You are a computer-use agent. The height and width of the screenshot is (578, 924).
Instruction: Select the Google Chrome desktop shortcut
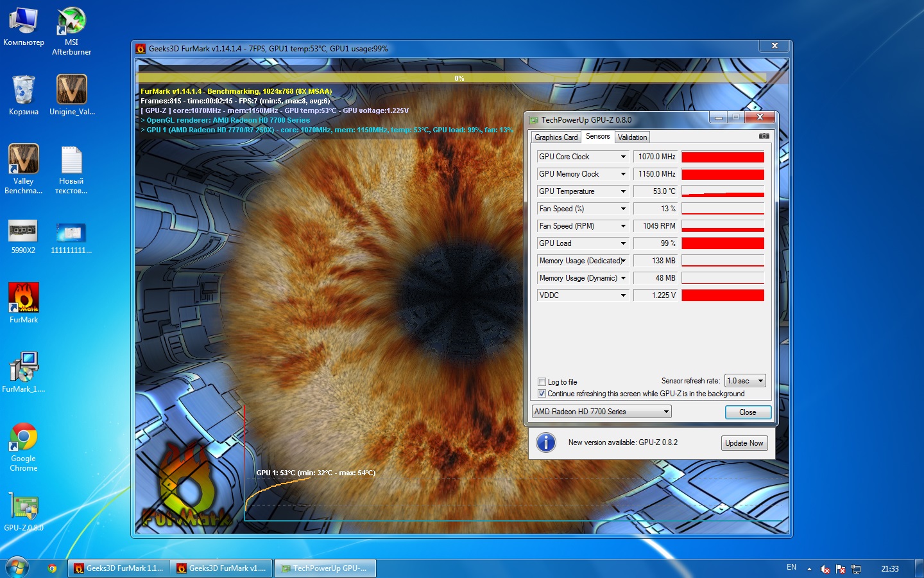(x=24, y=448)
